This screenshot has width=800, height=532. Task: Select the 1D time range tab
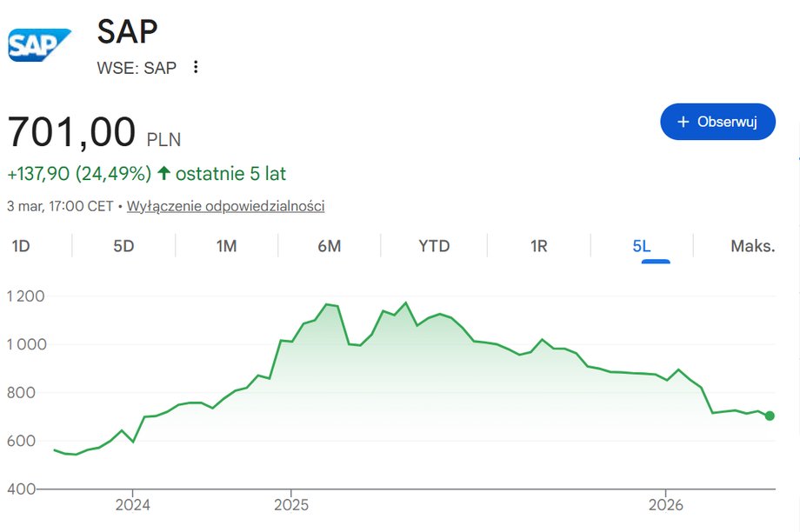point(21,246)
